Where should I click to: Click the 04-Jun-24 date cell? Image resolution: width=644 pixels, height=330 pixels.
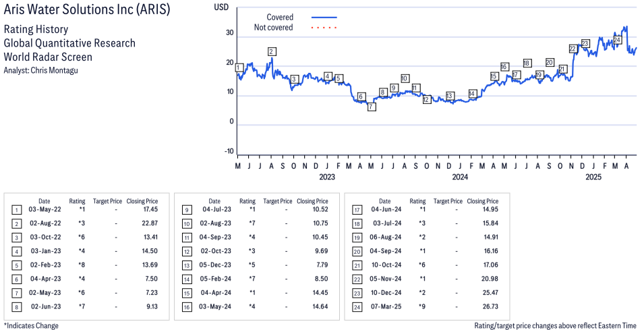[x=386, y=209]
